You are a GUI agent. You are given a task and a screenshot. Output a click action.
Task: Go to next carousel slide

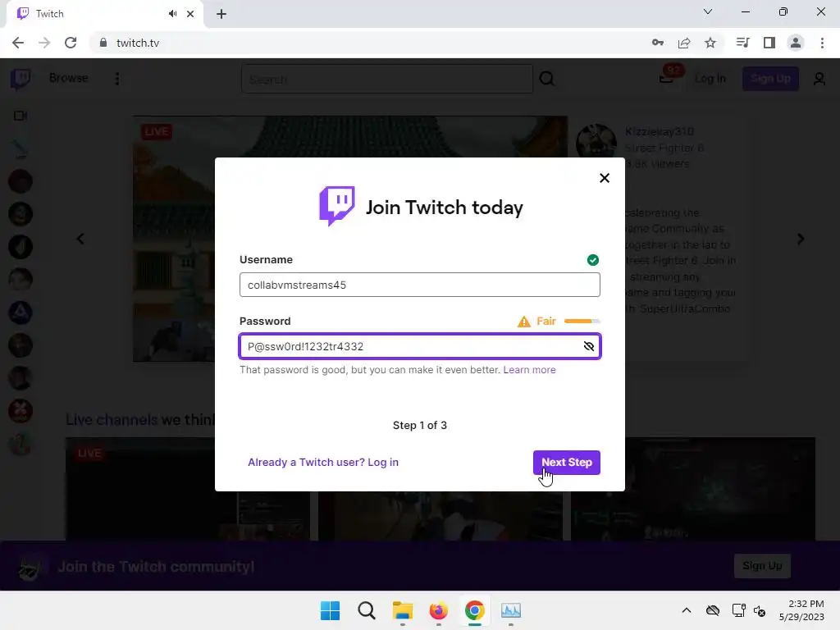[x=801, y=239]
